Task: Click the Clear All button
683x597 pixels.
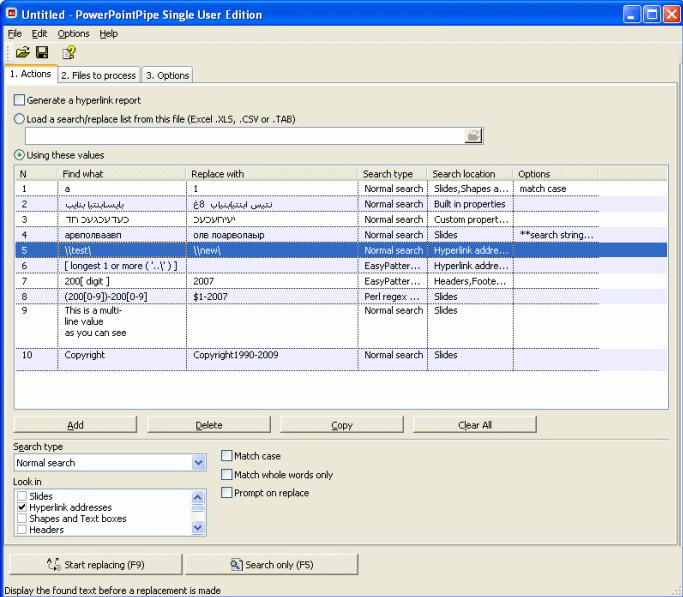Action: 475,425
